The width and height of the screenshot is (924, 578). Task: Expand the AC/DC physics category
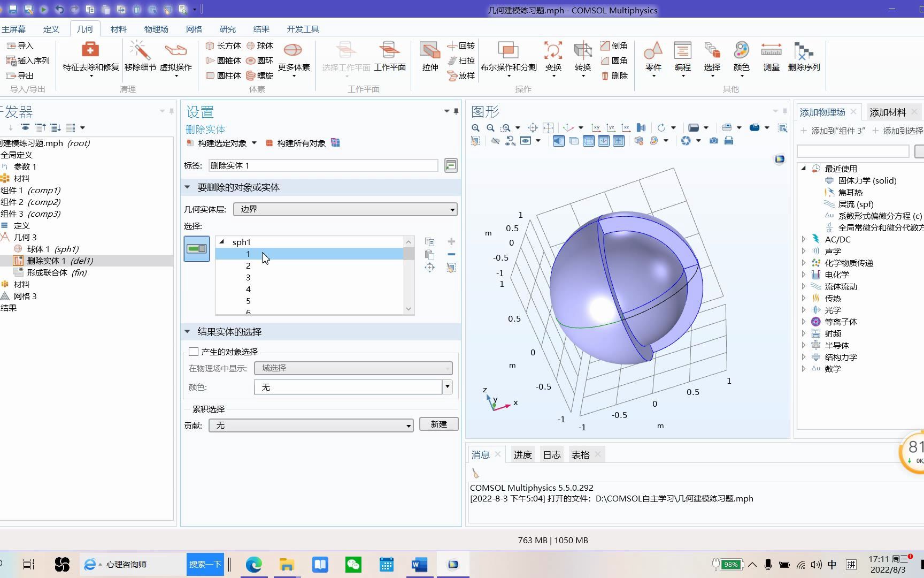(804, 239)
